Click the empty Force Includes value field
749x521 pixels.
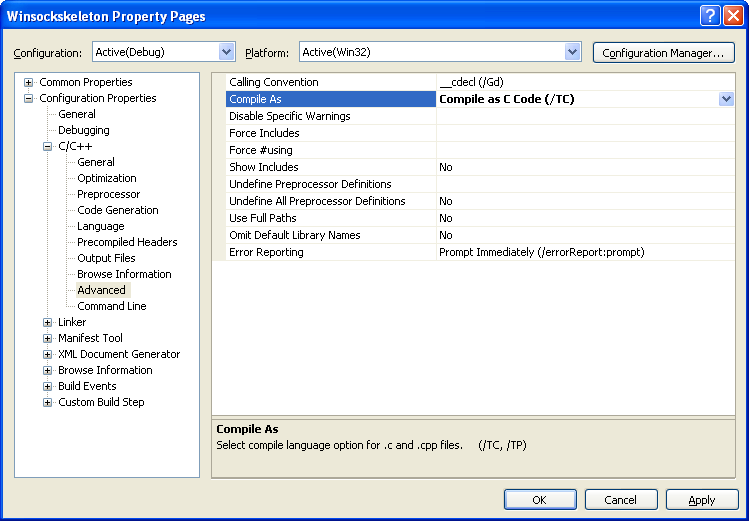tap(586, 133)
